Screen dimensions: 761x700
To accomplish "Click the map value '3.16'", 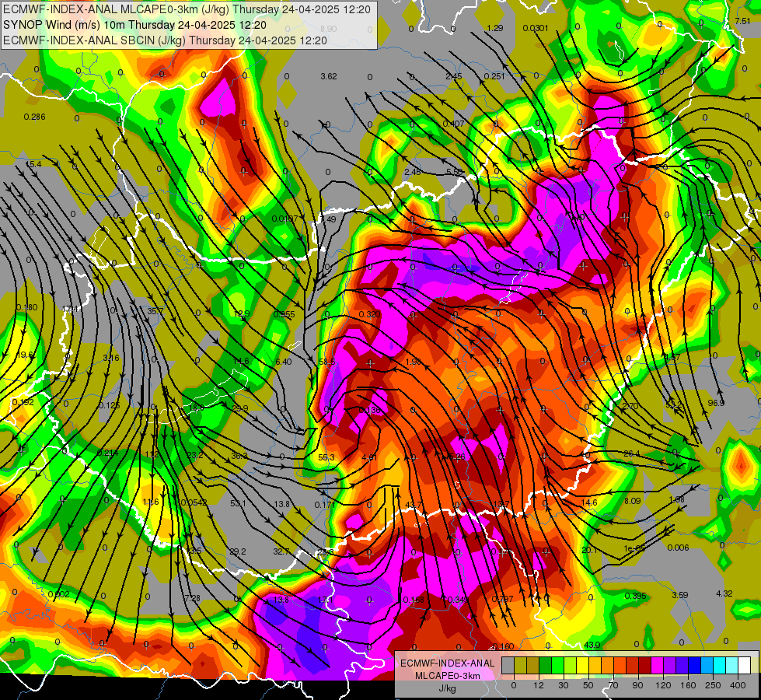I will tap(111, 358).
